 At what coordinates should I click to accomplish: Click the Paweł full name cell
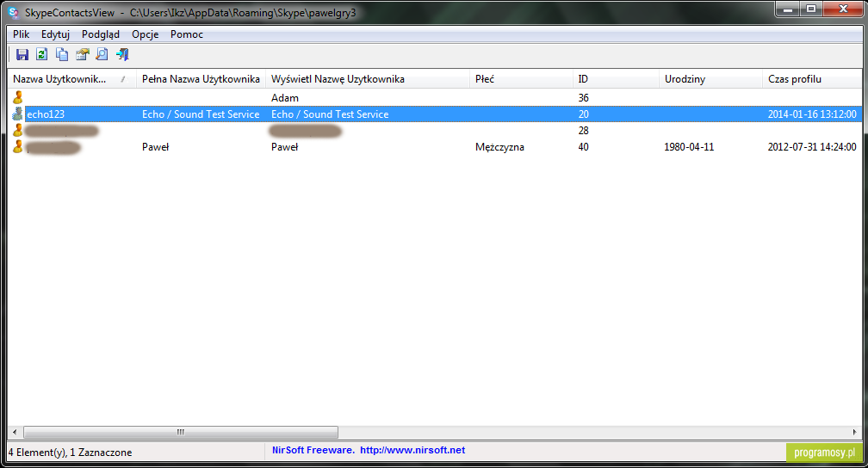point(155,147)
